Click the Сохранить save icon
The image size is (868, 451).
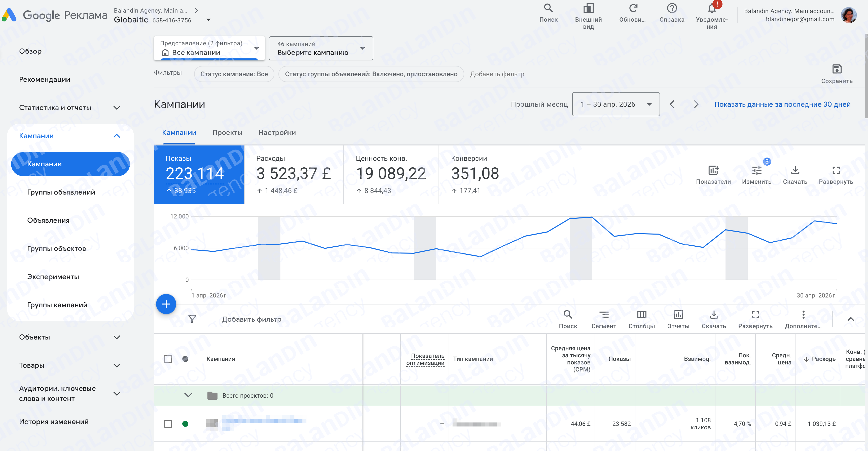point(837,69)
